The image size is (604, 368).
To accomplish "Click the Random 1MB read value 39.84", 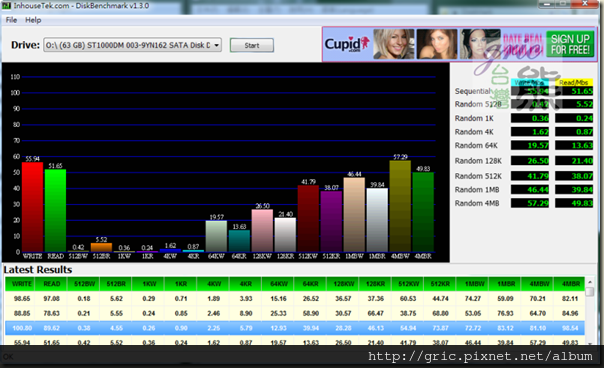I will pos(574,190).
